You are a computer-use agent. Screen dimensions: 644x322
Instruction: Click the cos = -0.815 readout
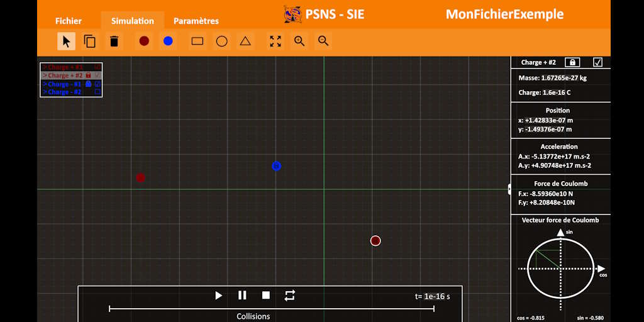coord(532,318)
